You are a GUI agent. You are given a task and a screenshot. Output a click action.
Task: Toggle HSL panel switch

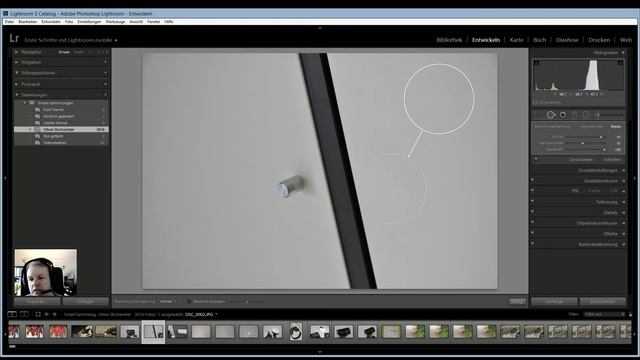tap(532, 190)
